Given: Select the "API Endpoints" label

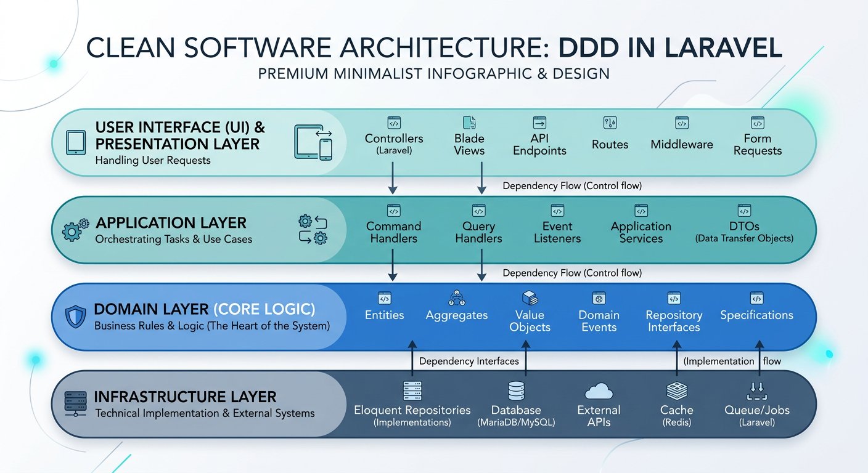Looking at the screenshot, I should [x=539, y=144].
